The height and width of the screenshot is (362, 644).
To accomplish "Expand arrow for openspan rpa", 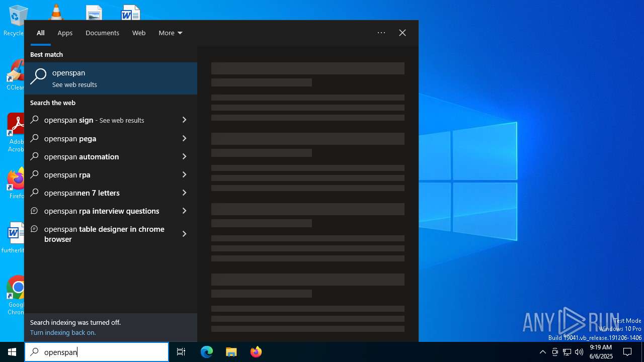I will point(184,174).
